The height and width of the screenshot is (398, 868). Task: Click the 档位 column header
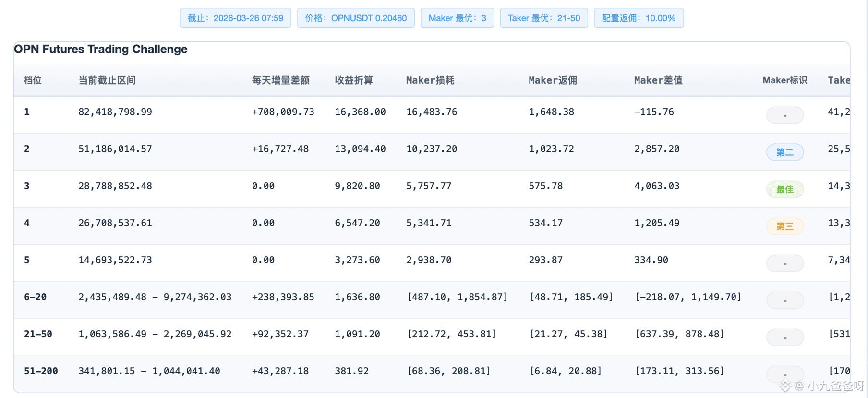(x=33, y=80)
